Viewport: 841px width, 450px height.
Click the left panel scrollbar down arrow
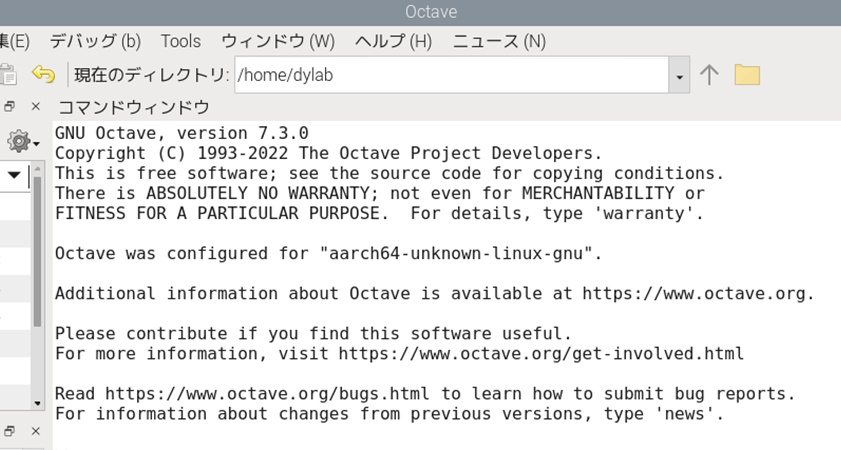[x=37, y=403]
